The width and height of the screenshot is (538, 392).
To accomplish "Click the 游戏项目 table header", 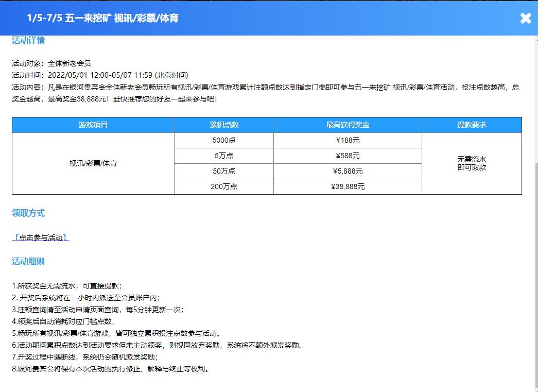I will pos(93,125).
